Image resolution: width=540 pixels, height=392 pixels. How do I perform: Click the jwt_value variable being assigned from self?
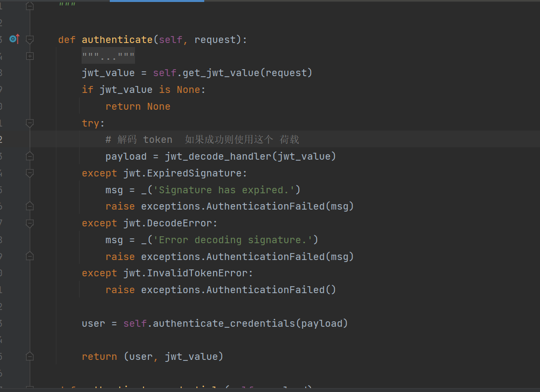pos(108,73)
